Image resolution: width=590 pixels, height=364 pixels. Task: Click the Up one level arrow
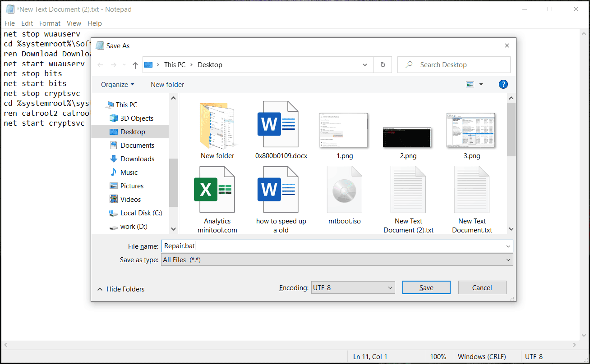[x=135, y=65]
